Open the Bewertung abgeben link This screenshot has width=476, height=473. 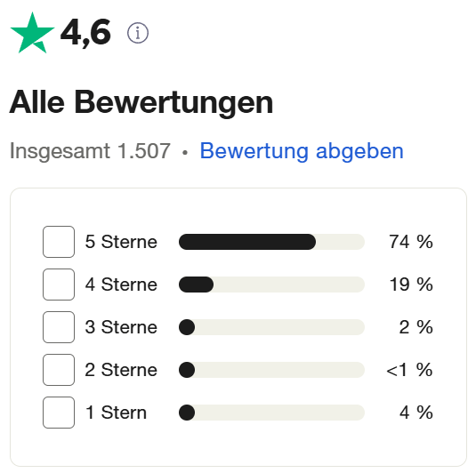302,151
